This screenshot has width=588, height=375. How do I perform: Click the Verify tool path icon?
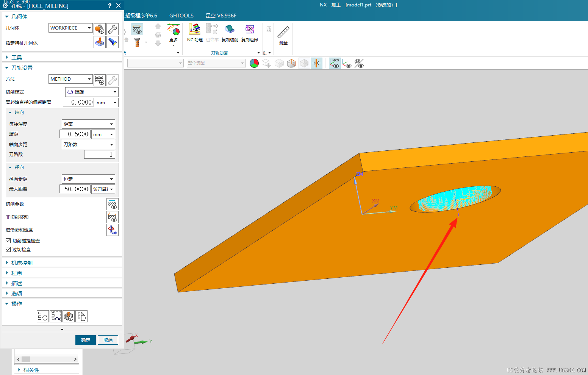(69, 316)
